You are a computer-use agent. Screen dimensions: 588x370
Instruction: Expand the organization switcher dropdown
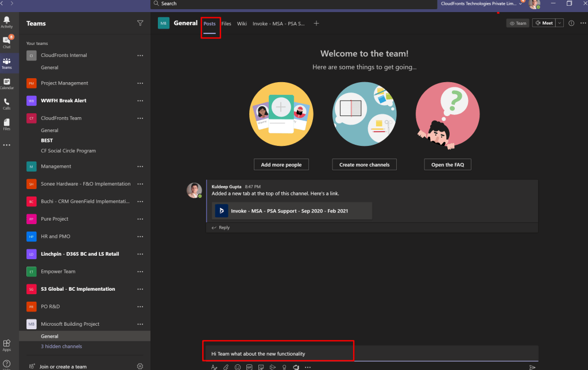520,3
